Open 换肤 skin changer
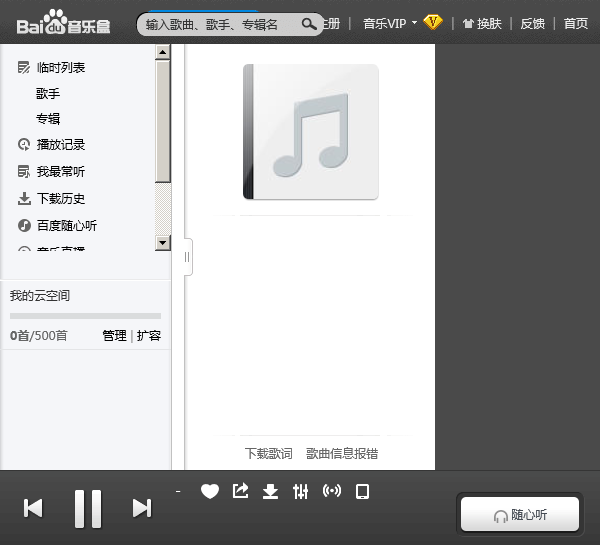This screenshot has width=600, height=545. coord(482,24)
